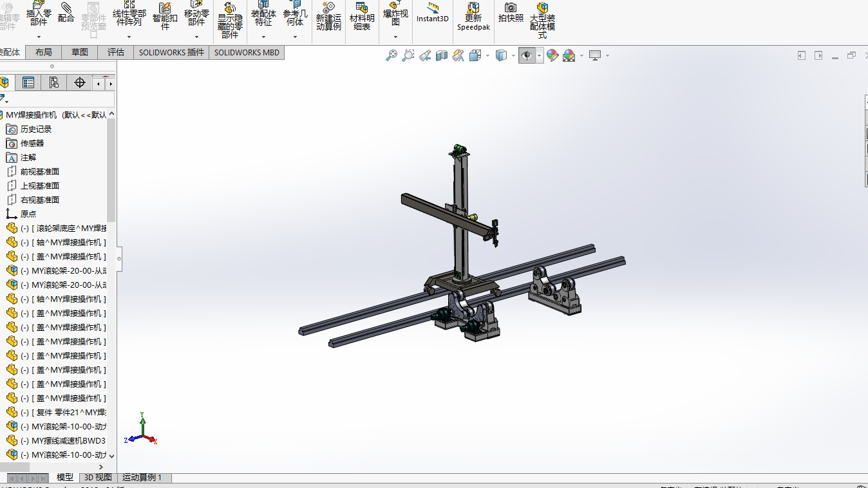Screen dimensions: 868x488
Task: Click the Exploded View (爆炸视图) tool
Action: click(x=395, y=13)
